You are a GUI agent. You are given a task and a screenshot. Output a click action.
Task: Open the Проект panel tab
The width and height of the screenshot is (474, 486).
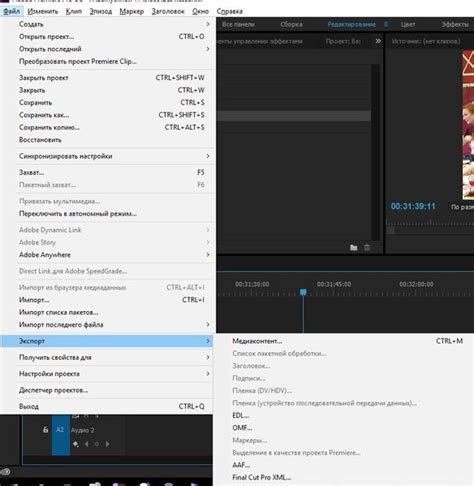pyautogui.click(x=343, y=41)
